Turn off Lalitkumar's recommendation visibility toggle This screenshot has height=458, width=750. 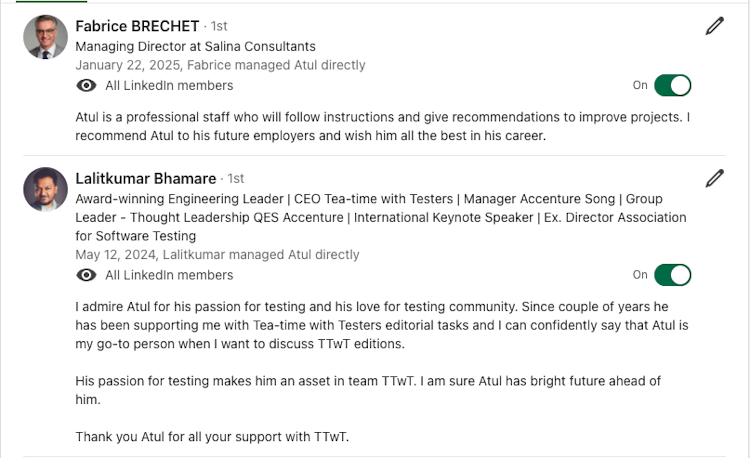click(x=673, y=275)
